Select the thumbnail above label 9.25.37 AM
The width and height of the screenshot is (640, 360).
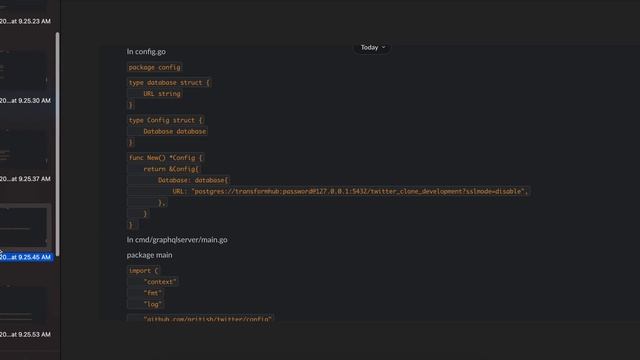coord(24,149)
